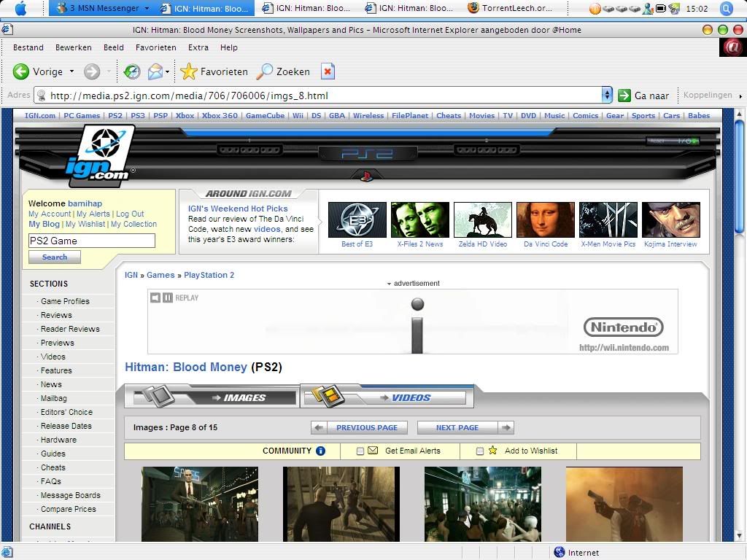The image size is (747, 560).
Task: Click the green Ga naar arrow icon
Action: 624,96
